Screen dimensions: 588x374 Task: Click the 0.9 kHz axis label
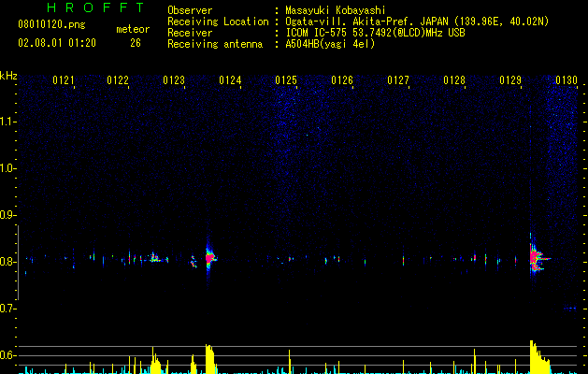pyautogui.click(x=8, y=215)
